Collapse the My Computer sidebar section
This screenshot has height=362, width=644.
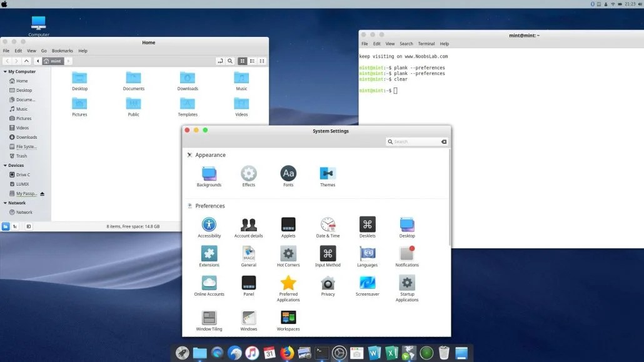coord(4,72)
